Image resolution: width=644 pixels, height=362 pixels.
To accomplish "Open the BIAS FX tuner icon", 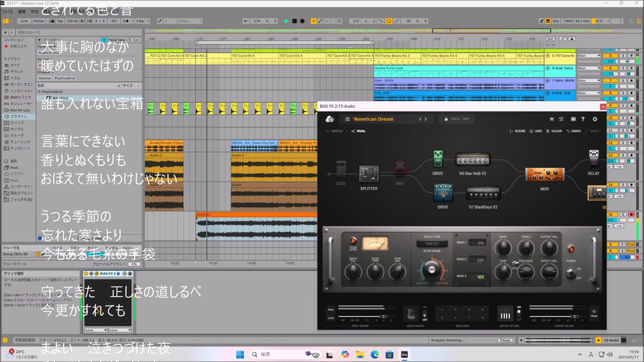I will (x=561, y=119).
